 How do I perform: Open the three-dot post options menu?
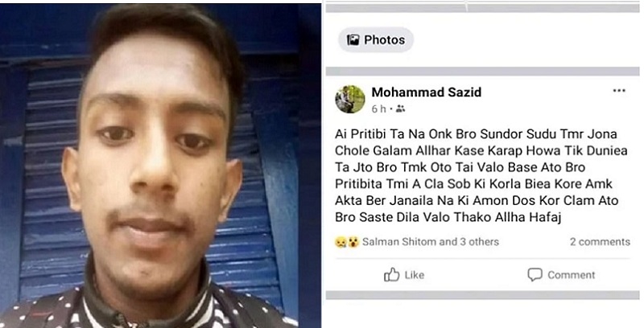619,91
